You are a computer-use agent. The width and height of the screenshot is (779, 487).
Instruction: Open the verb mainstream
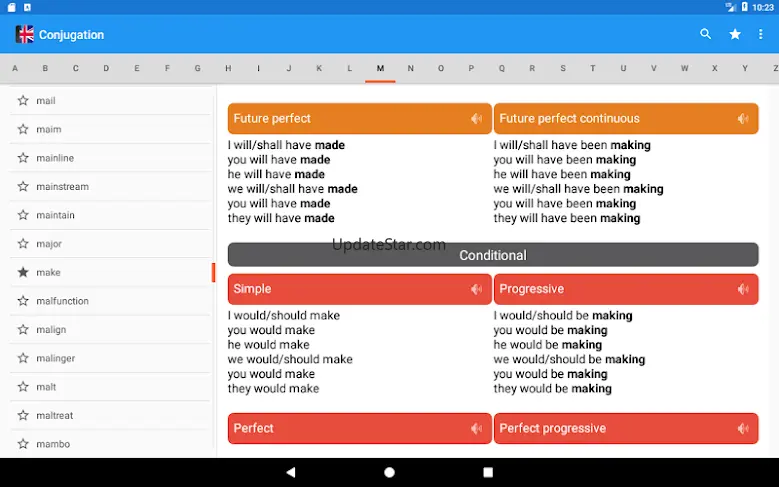point(63,186)
